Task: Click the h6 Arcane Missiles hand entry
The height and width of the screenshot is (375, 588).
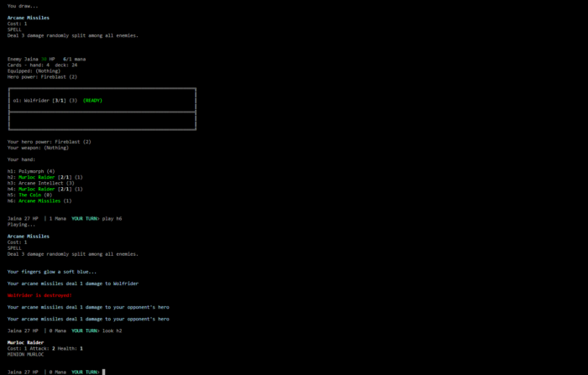Action: (39, 201)
